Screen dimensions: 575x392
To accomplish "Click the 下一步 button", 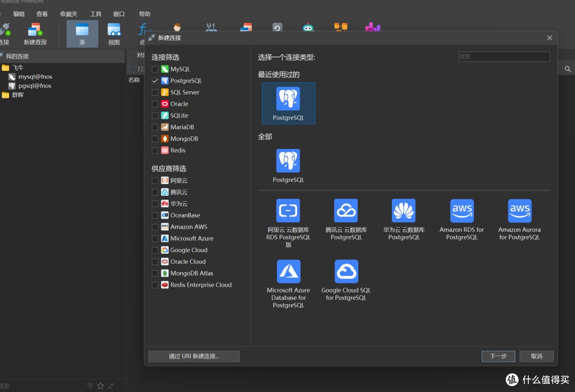I will click(498, 356).
